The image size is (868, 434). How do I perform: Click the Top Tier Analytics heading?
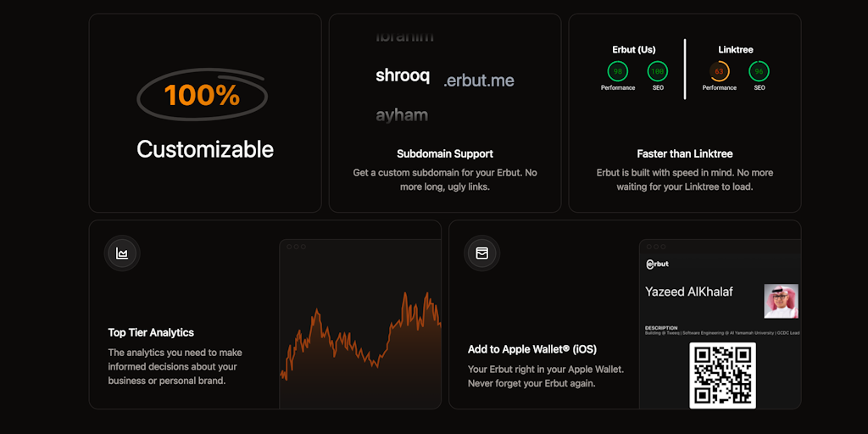pyautogui.click(x=151, y=332)
